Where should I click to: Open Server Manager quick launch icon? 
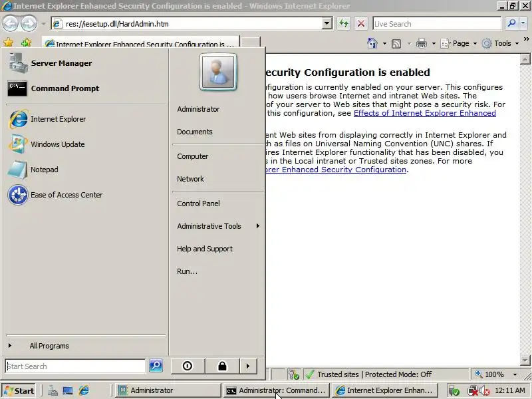coord(53,391)
